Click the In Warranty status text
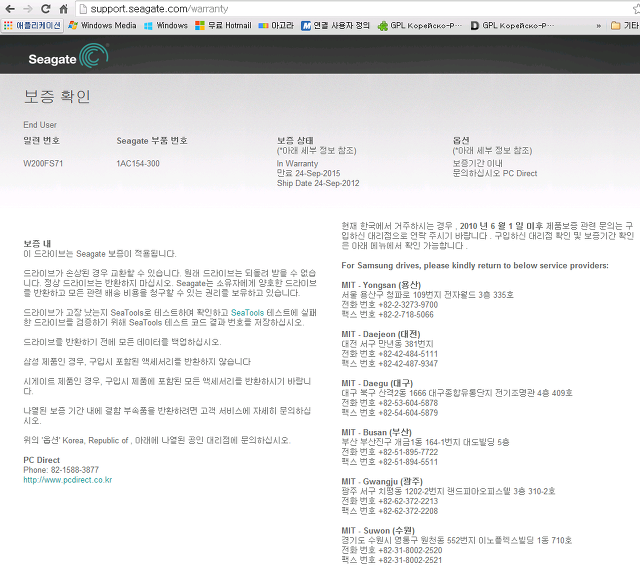The image size is (640, 571). (x=297, y=164)
